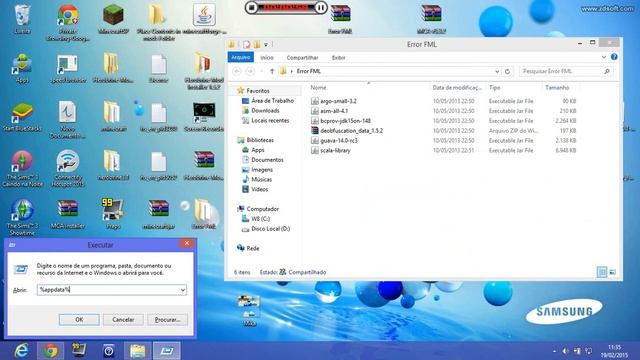
Task: Open the Start BlueStacks desktop shortcut
Action: point(22,116)
